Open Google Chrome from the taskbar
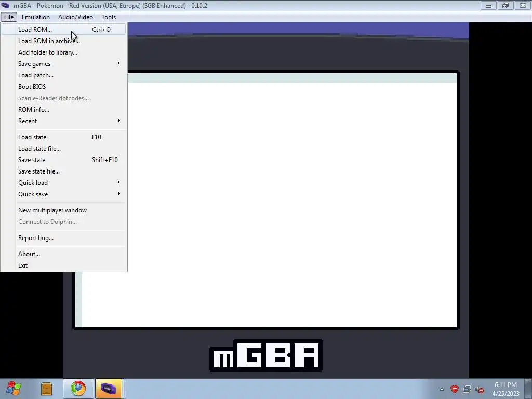This screenshot has height=399, width=532. [x=78, y=389]
